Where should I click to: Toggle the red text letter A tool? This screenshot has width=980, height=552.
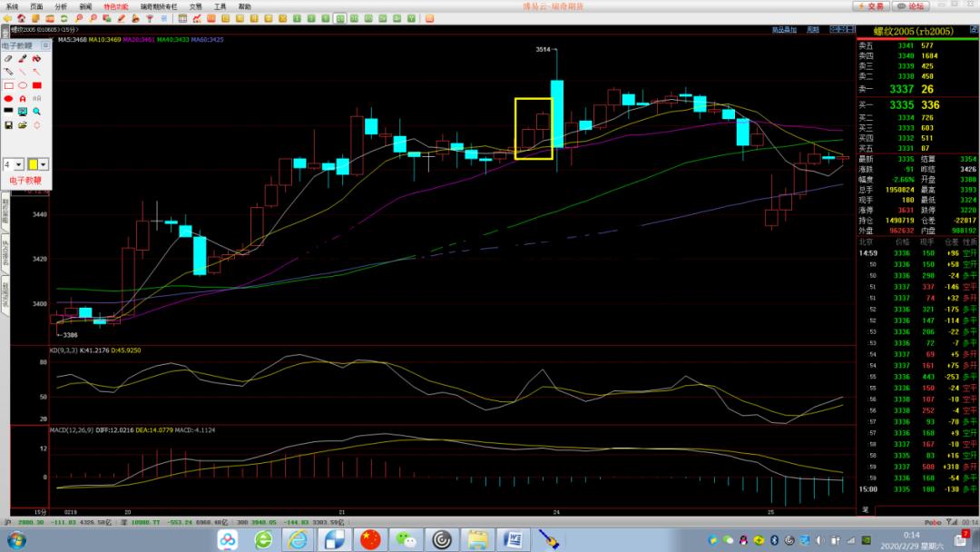pos(23,98)
